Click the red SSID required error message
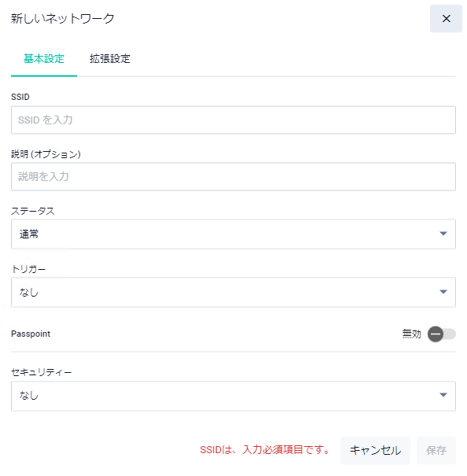This screenshot has height=476, width=467. click(265, 450)
